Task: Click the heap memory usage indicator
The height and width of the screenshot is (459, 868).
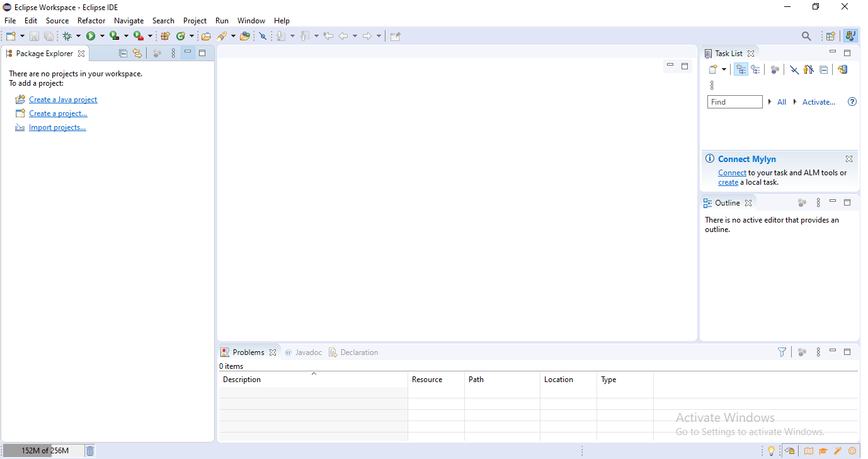Action: click(43, 450)
